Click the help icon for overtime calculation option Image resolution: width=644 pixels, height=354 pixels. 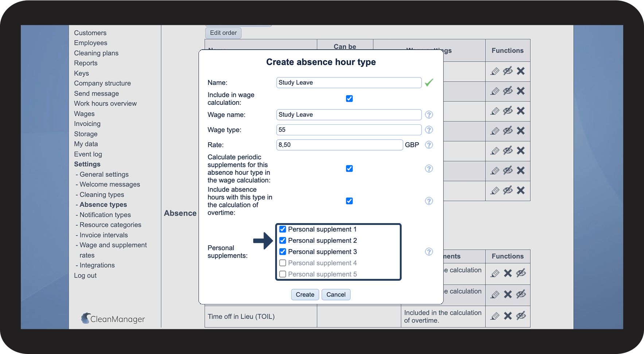(429, 201)
